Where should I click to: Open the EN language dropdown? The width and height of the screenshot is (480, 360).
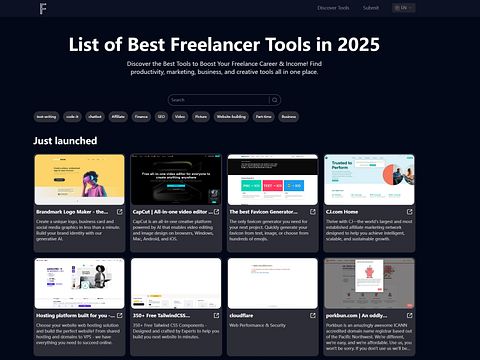[404, 8]
